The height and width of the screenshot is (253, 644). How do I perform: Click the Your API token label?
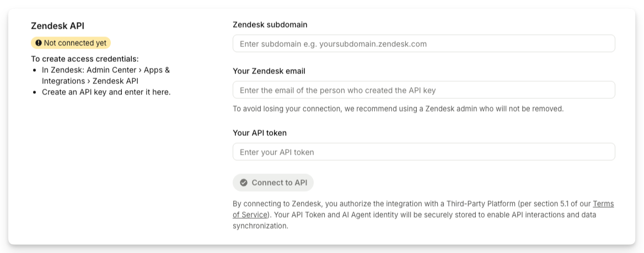click(259, 133)
